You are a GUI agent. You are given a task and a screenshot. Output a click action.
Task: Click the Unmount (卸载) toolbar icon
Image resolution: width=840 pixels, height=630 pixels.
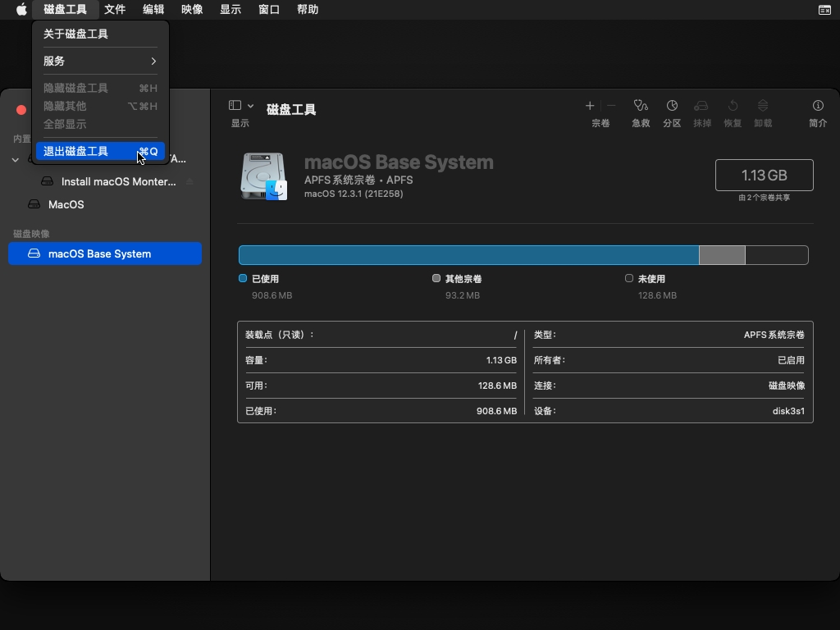click(x=763, y=106)
